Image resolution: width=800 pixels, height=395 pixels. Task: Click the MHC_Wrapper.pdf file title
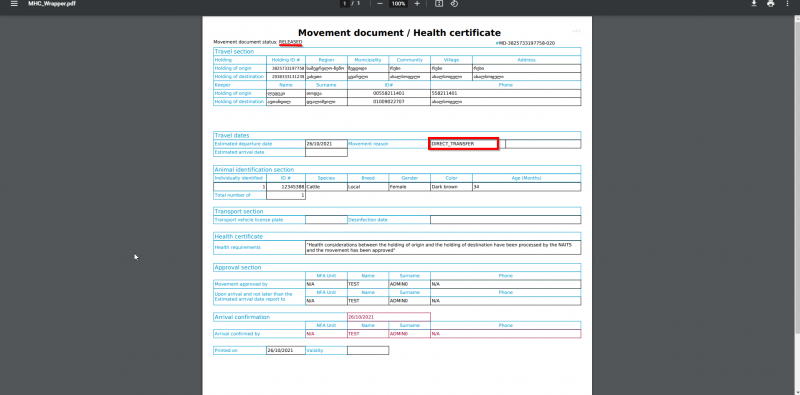click(52, 4)
